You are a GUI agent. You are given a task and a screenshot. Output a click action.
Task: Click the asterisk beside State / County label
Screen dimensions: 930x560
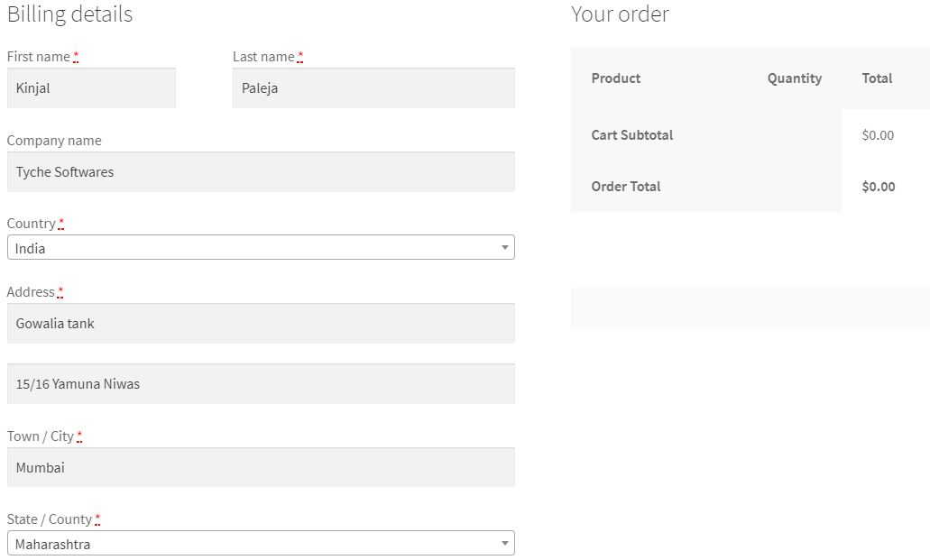coord(97,519)
